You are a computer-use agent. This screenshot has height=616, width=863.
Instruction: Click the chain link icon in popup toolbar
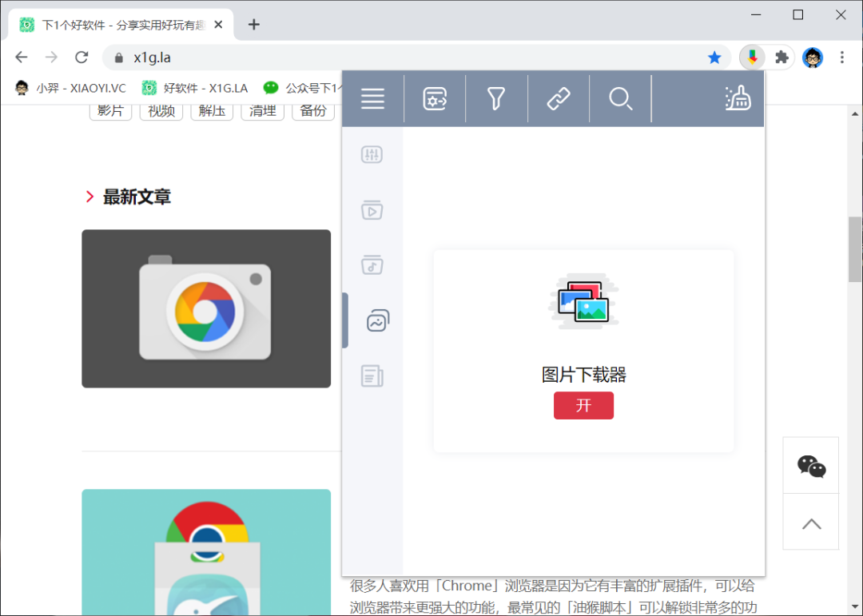[558, 99]
